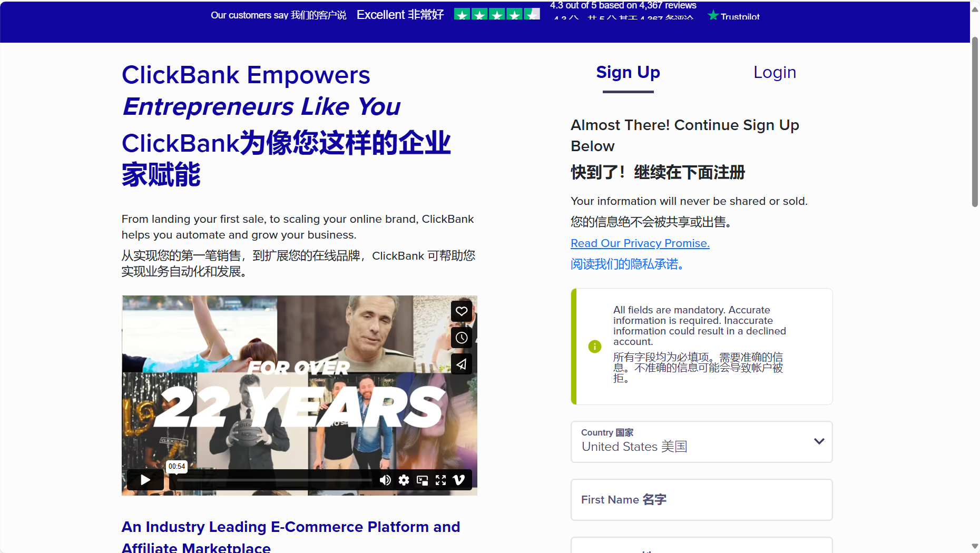Image resolution: width=980 pixels, height=553 pixels.
Task: Mute the video volume speaker icon
Action: pyautogui.click(x=385, y=480)
